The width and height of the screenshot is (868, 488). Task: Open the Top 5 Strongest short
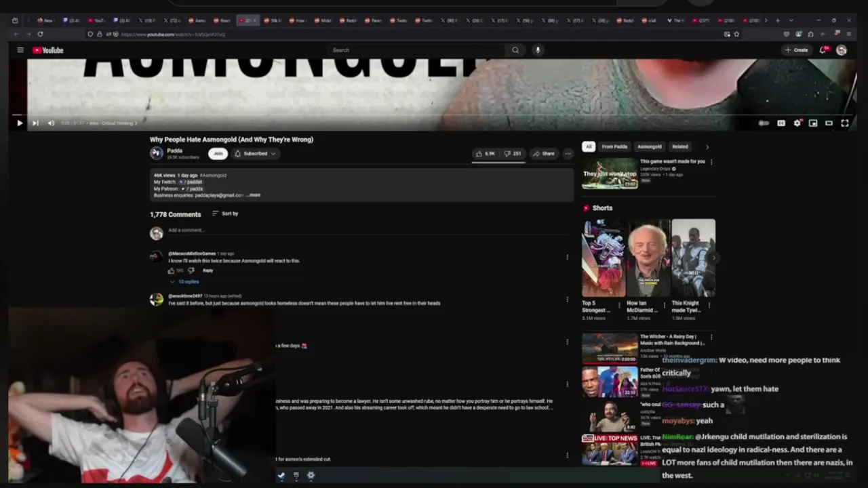604,258
